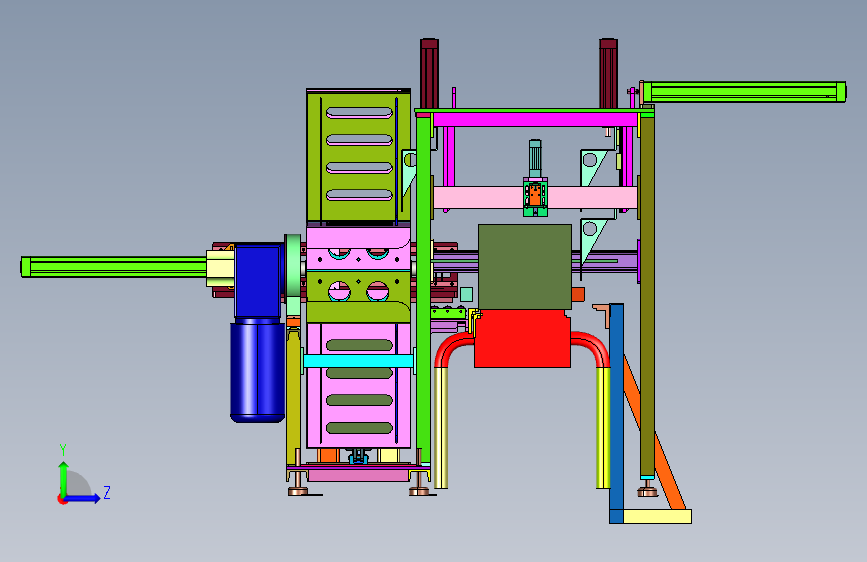
Task: Pick the left dark red post on top
Action: (x=430, y=74)
